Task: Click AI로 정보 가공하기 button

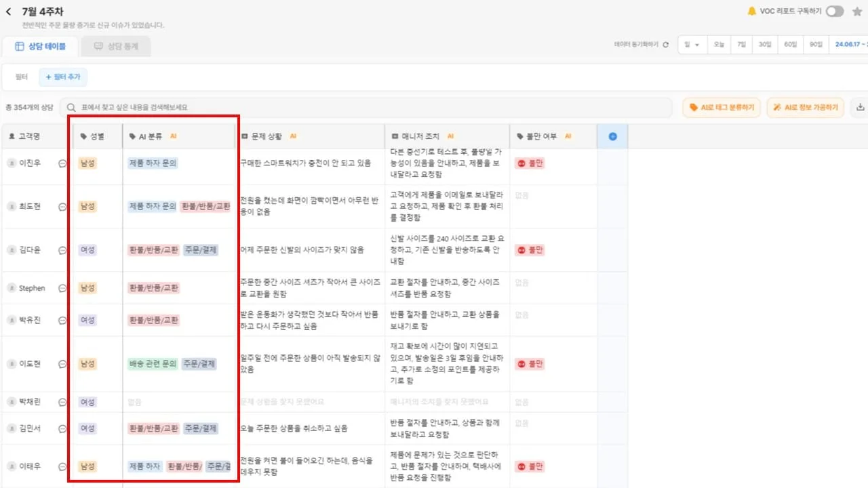Action: tap(806, 107)
